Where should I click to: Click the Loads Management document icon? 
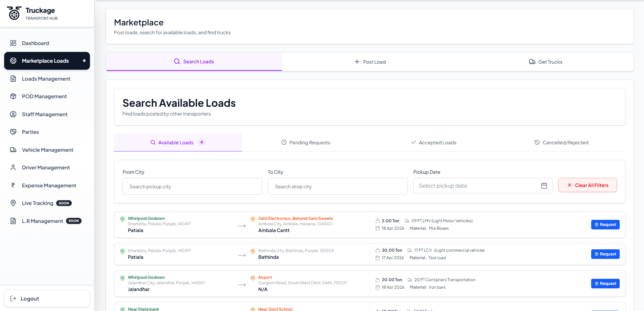13,79
